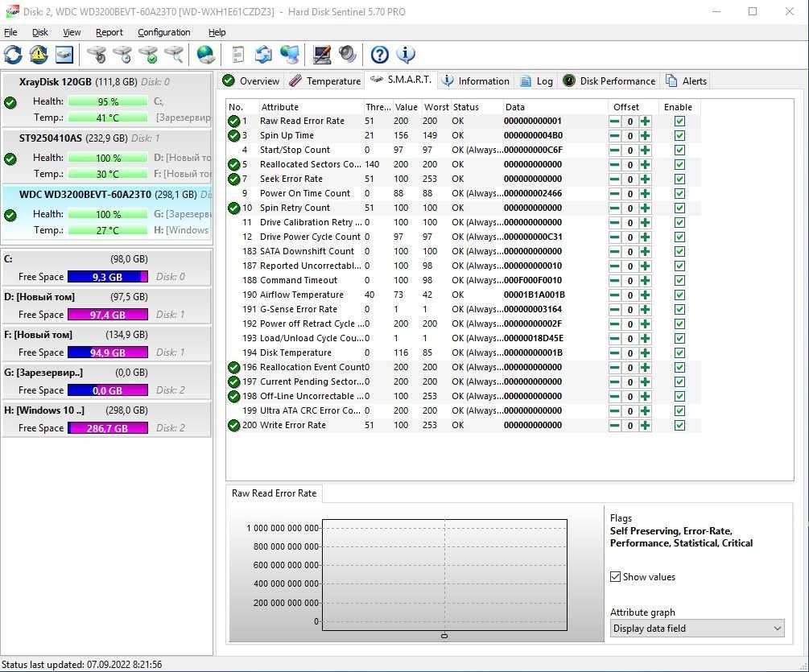Uncheck the Show values checkbox
809x672 pixels.
(615, 576)
